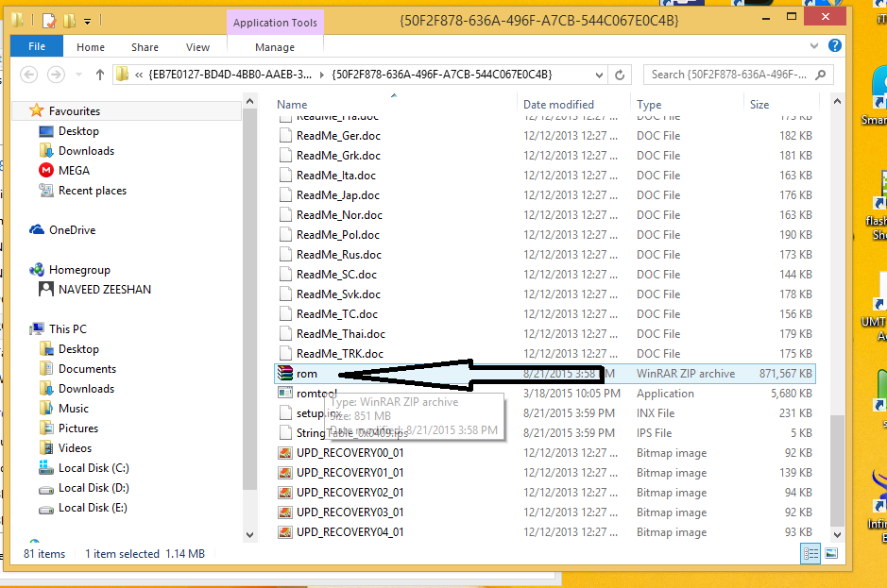This screenshot has width=887, height=588.
Task: Click the New folder quick access icon
Action: (69, 22)
